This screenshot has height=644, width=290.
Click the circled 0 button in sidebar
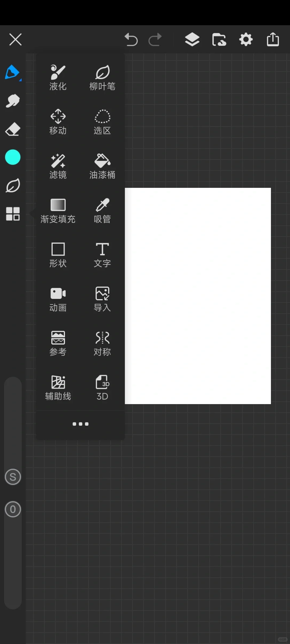click(13, 509)
